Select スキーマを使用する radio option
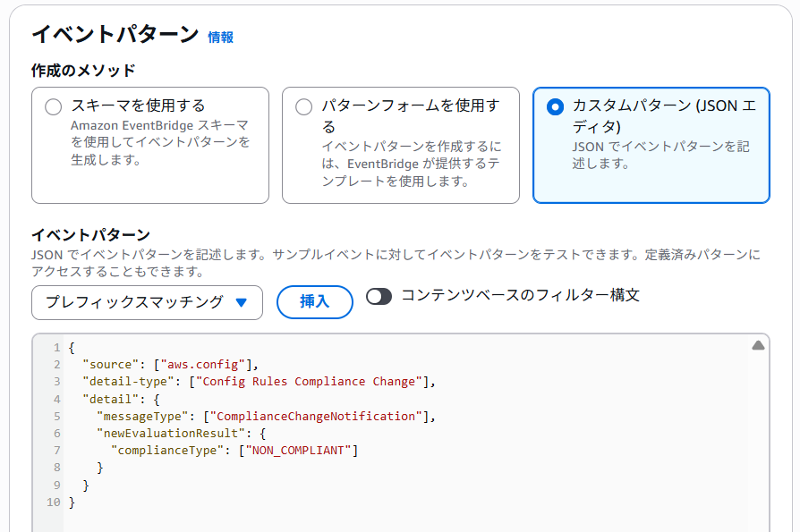 [x=53, y=107]
